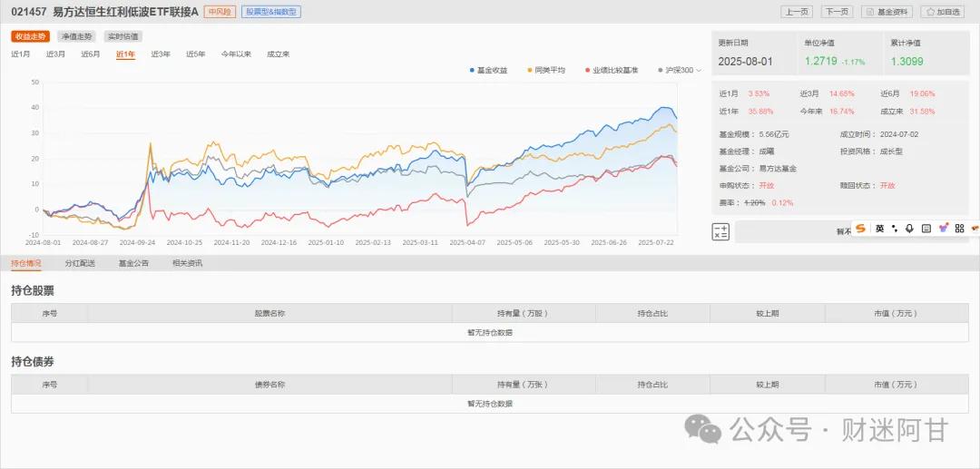This screenshot has height=469, width=980.
Task: Click the Sogou input method S logo
Action: click(x=860, y=229)
